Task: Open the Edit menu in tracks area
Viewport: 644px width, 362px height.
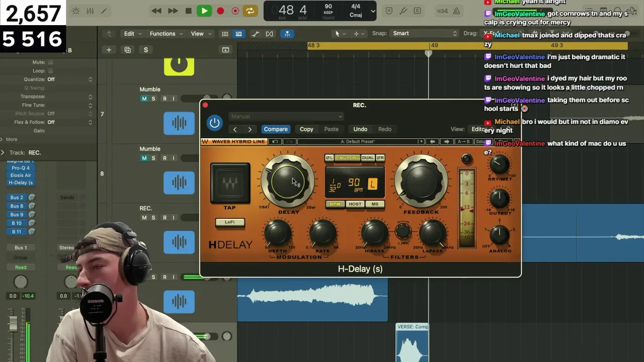Action: [x=133, y=34]
